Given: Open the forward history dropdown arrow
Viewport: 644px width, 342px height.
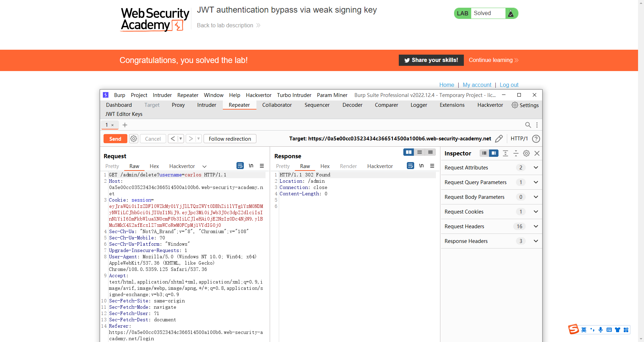Looking at the screenshot, I should (199, 139).
